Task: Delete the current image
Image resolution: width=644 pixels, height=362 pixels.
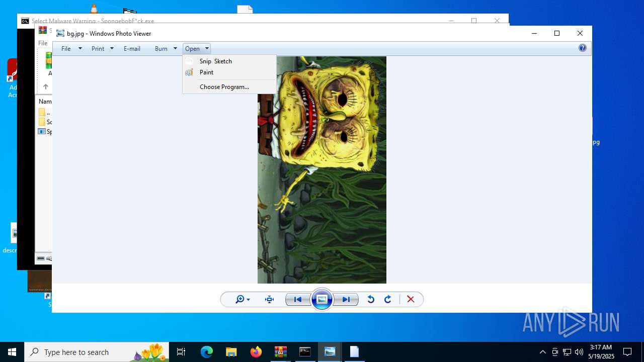Action: 411,300
